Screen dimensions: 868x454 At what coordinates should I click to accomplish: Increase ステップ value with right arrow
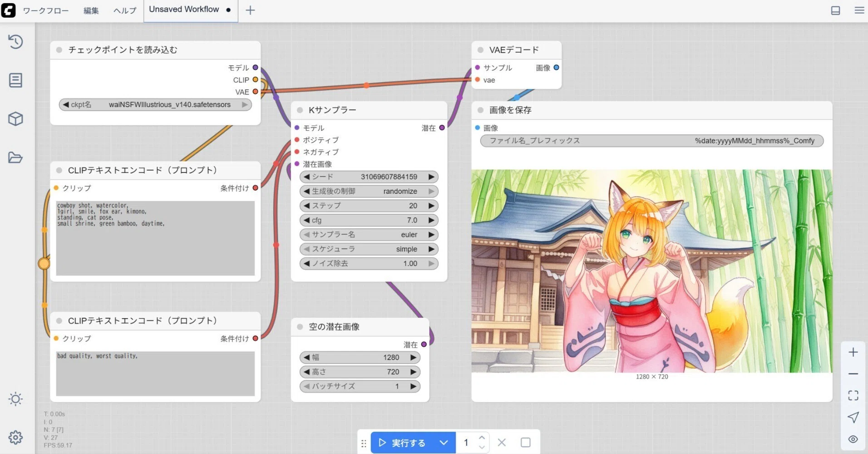pyautogui.click(x=431, y=206)
